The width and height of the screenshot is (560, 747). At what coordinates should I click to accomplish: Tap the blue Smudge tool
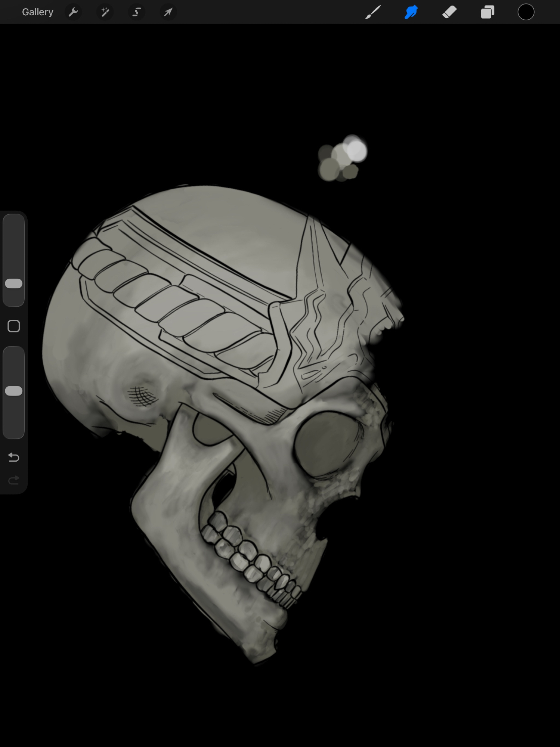point(411,12)
